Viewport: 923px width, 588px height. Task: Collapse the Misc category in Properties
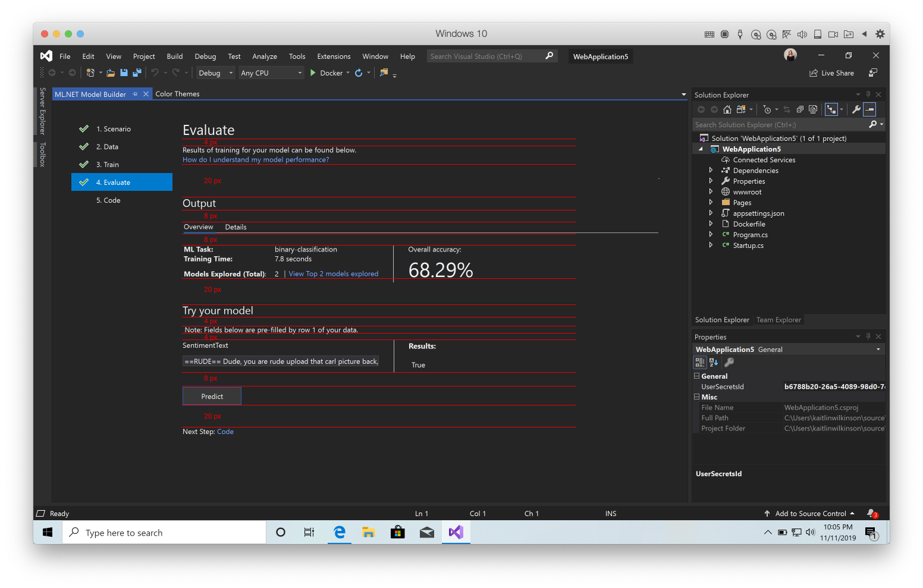click(x=697, y=397)
